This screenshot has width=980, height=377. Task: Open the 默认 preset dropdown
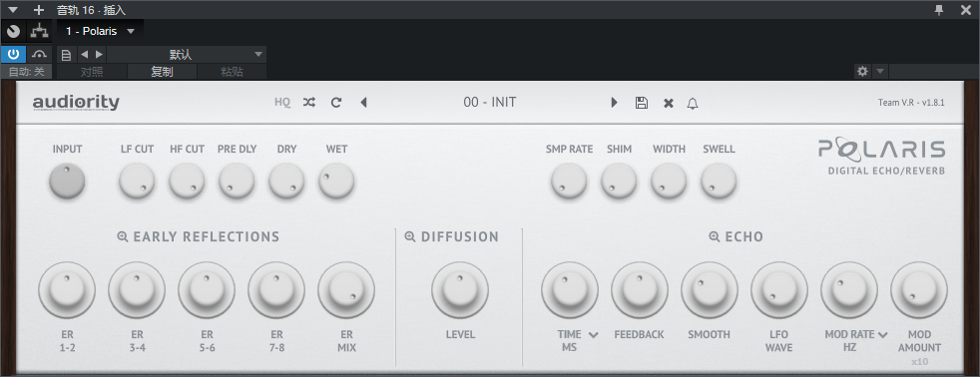pyautogui.click(x=187, y=54)
